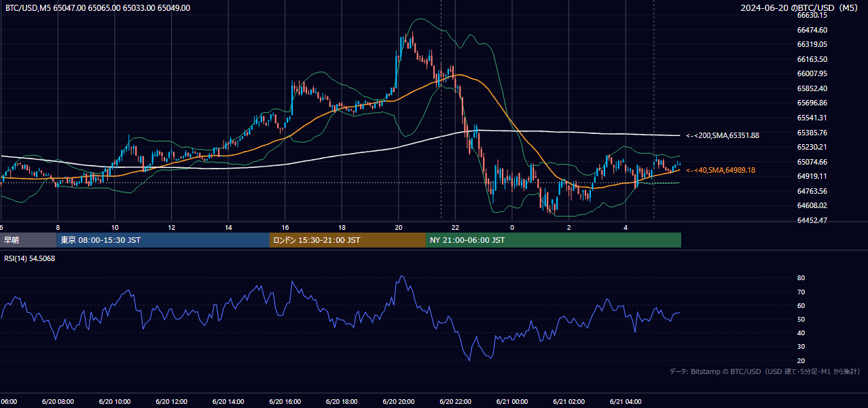Click hour label 10 under the price chart
868x408 pixels.
tap(115, 228)
